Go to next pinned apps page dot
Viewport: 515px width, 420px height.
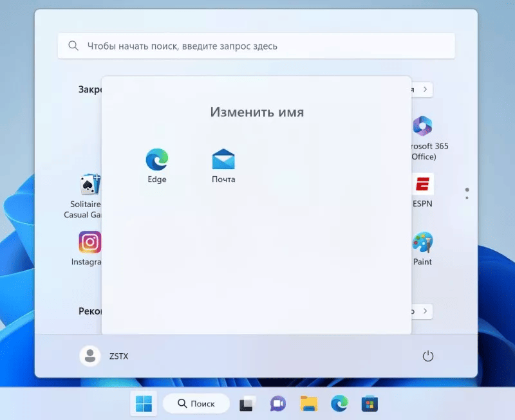(467, 198)
